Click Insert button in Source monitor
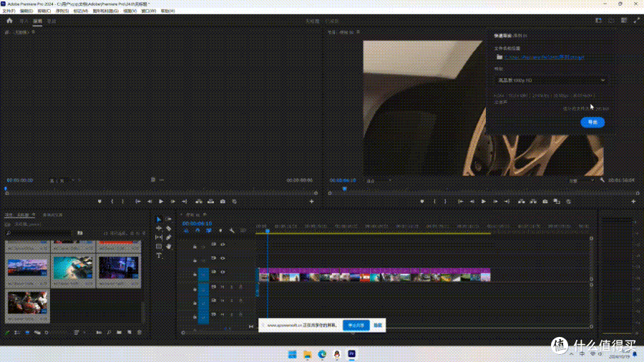 pos(199,202)
